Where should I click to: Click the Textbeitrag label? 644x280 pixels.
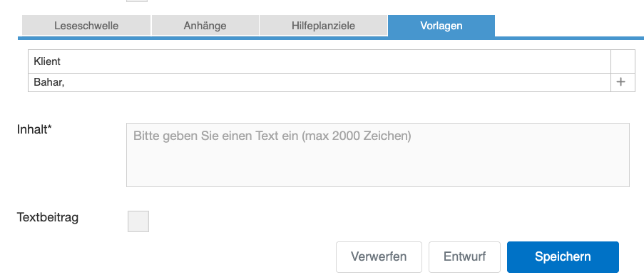pyautogui.click(x=48, y=217)
